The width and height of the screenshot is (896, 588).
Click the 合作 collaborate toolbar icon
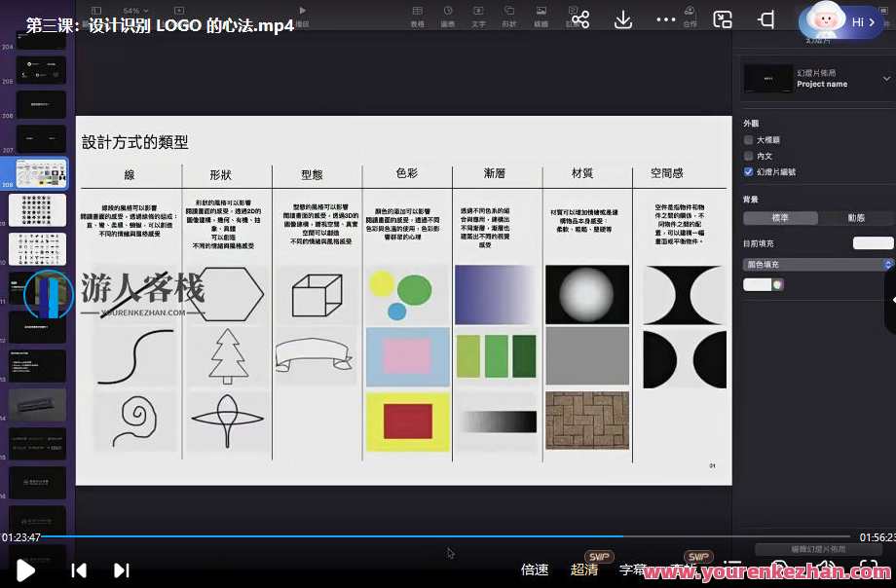click(690, 16)
